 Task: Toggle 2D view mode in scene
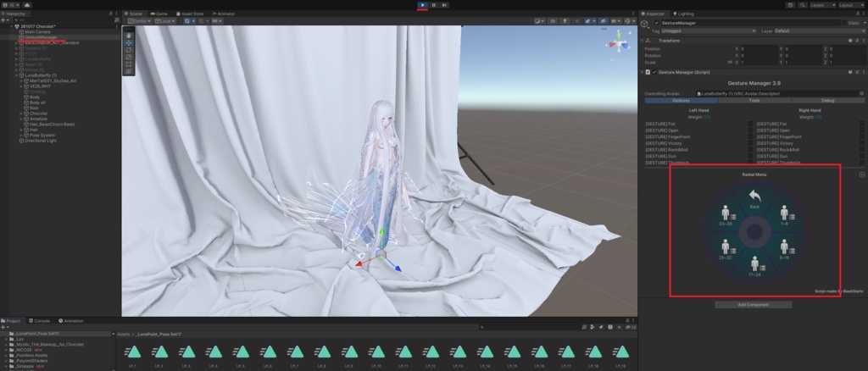click(553, 21)
